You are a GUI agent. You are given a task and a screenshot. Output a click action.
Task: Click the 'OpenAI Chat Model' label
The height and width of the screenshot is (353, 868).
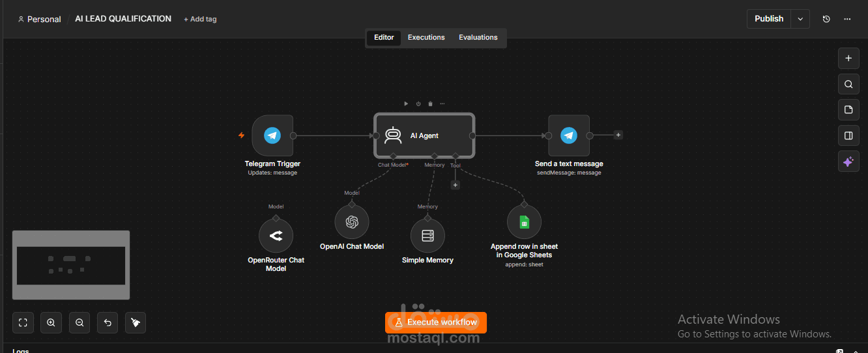point(352,247)
